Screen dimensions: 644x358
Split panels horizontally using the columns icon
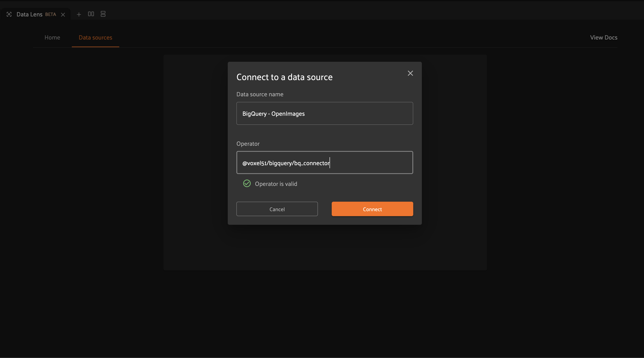[x=91, y=14]
